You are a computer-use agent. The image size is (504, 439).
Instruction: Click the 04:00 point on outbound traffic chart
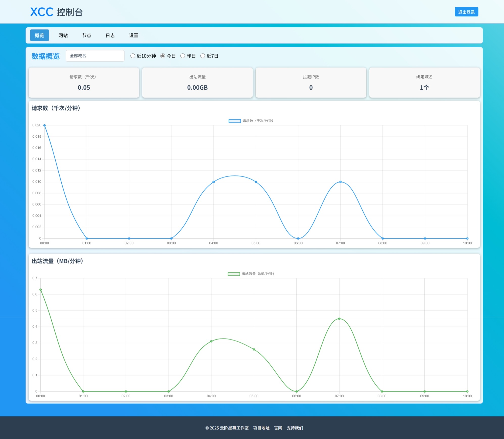coord(211,341)
